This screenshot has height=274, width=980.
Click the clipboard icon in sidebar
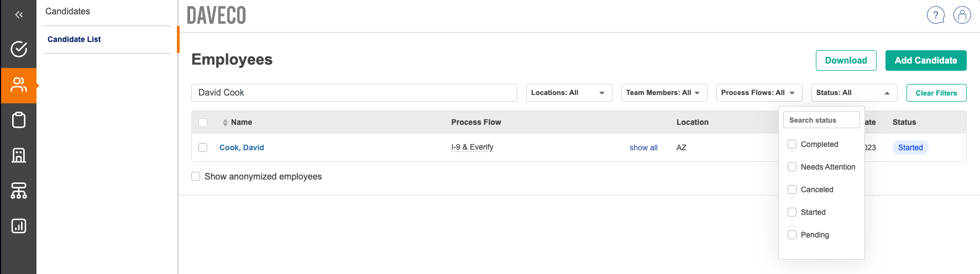pos(19,120)
